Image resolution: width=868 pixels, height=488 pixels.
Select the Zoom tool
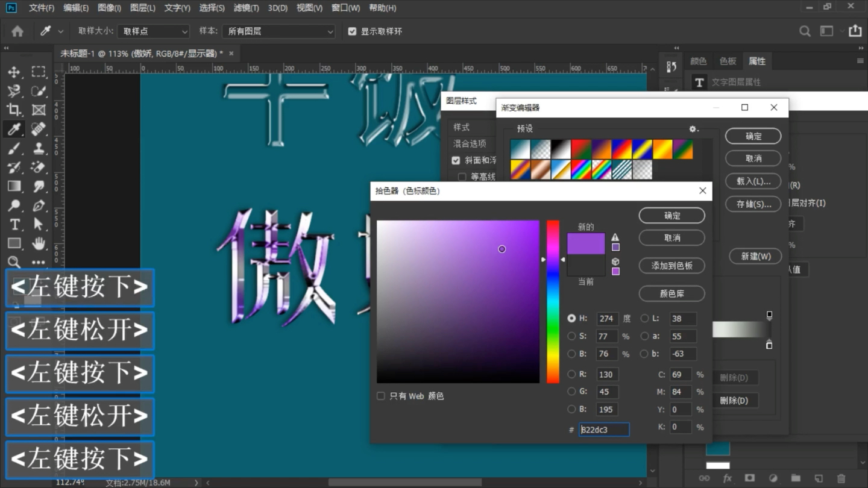pyautogui.click(x=14, y=262)
